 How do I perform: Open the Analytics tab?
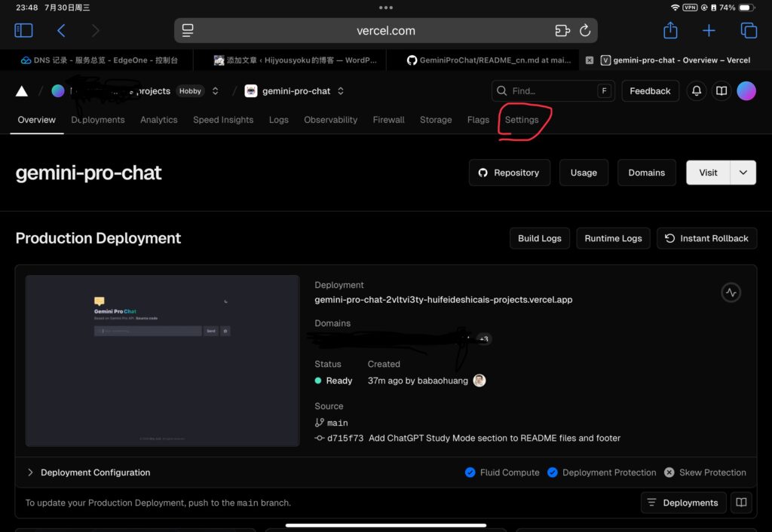point(158,120)
